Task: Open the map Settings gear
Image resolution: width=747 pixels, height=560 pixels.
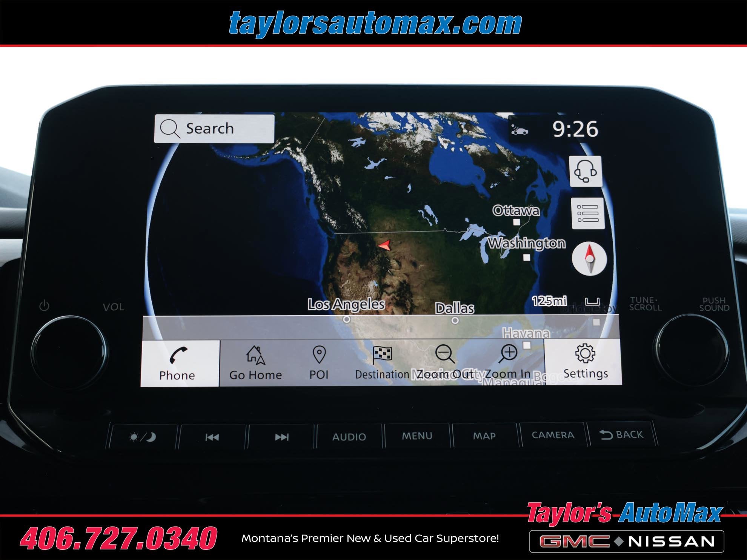Action: tap(585, 361)
